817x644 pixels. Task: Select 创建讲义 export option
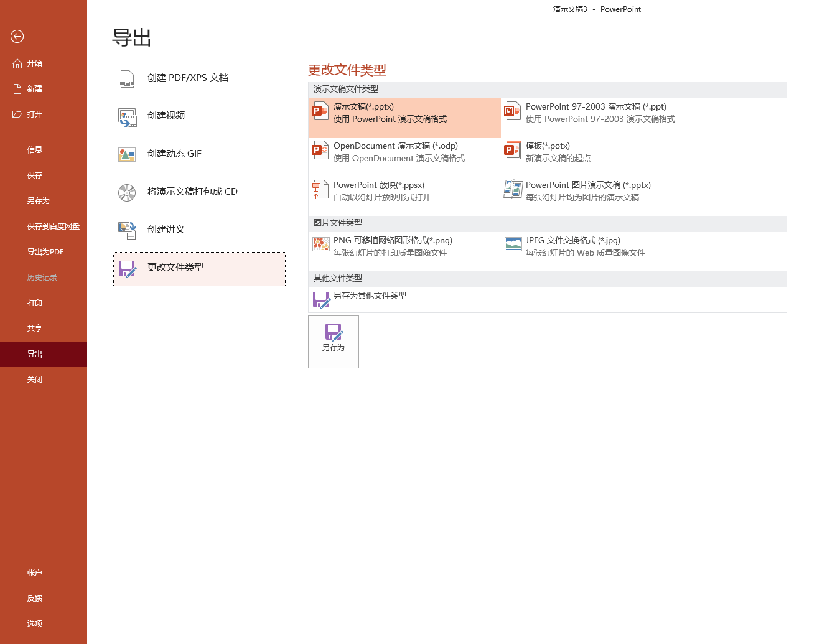pos(199,230)
